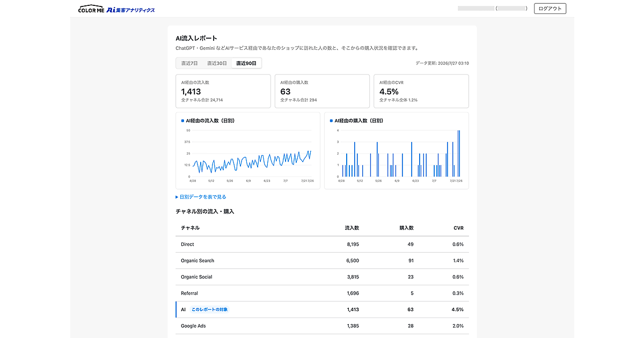This screenshot has width=644, height=338.
Task: Click 全チャネル合計 24,714 text
Action: 202,100
